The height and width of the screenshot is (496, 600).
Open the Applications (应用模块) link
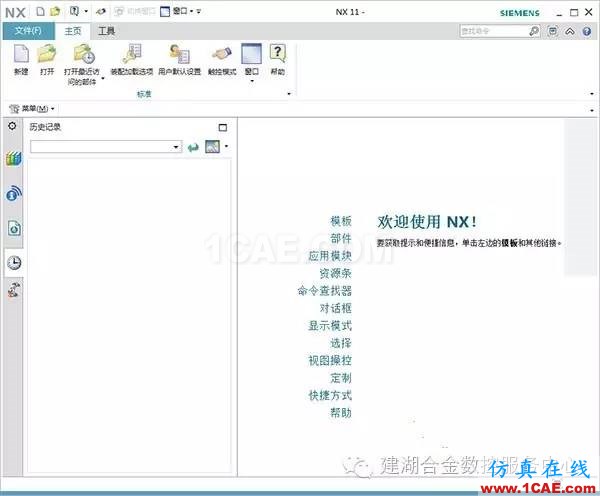coord(330,256)
